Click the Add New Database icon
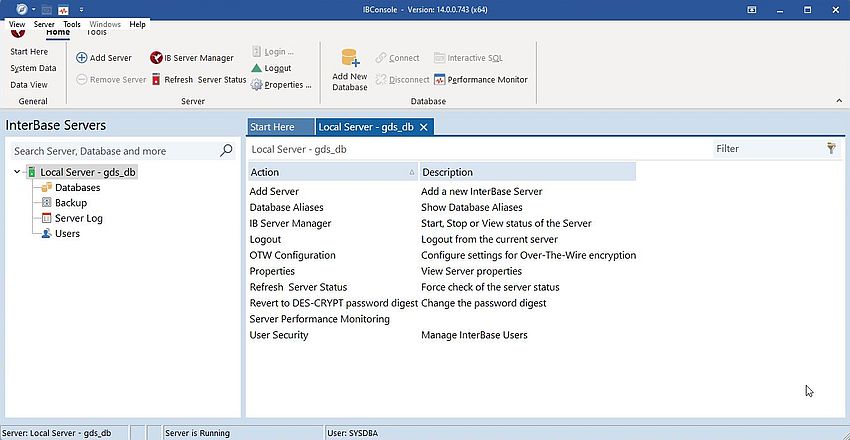 coord(350,57)
